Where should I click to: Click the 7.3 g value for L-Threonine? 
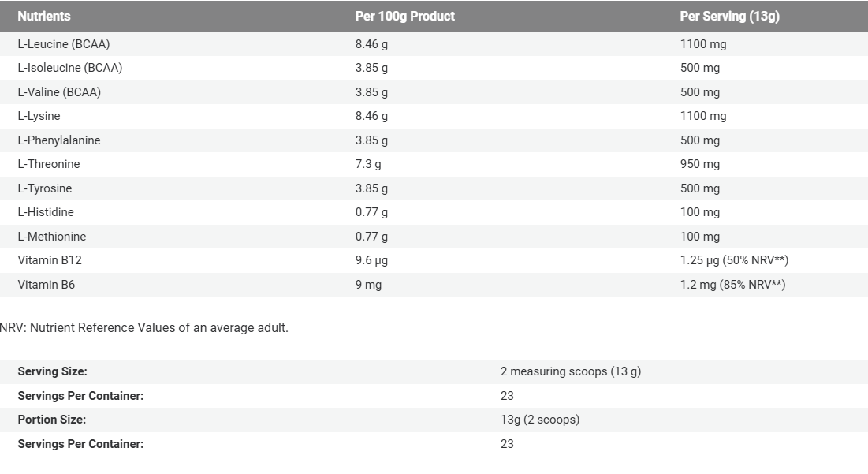(x=369, y=164)
